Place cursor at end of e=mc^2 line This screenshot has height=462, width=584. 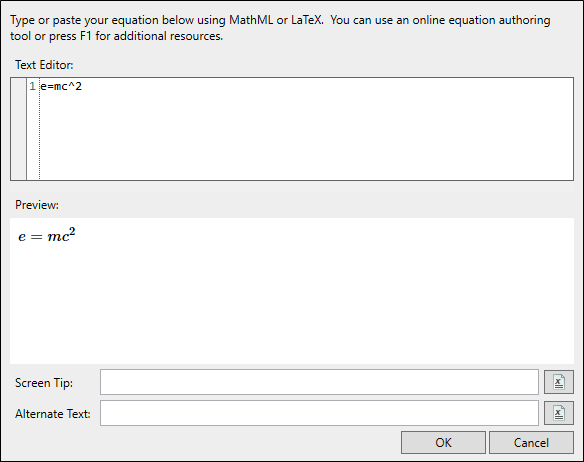tap(83, 86)
